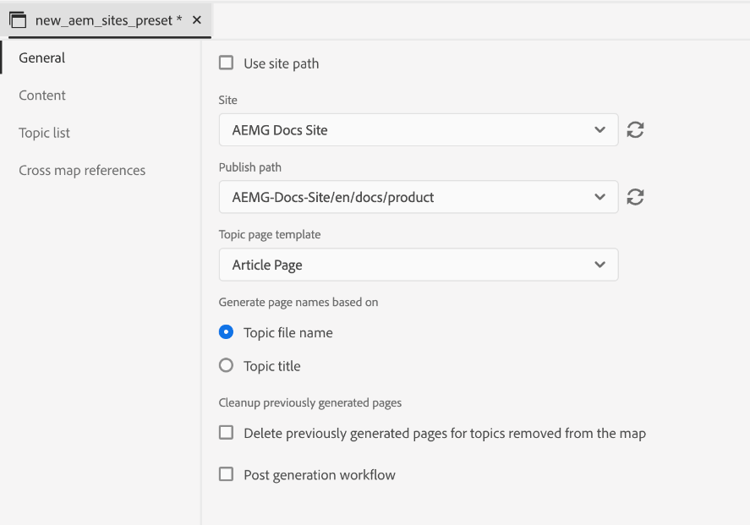
Task: Open Cross map references section
Action: 82,170
